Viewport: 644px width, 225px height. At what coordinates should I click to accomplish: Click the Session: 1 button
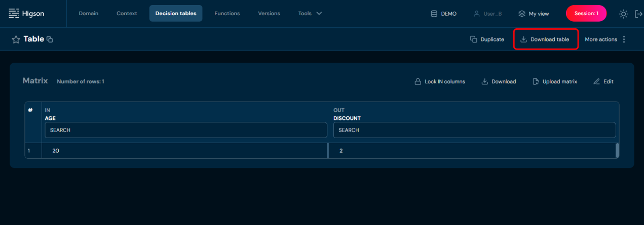586,14
